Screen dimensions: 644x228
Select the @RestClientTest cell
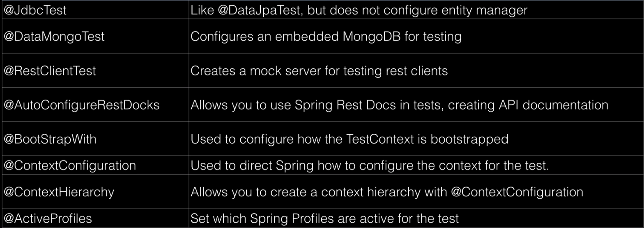click(95, 70)
